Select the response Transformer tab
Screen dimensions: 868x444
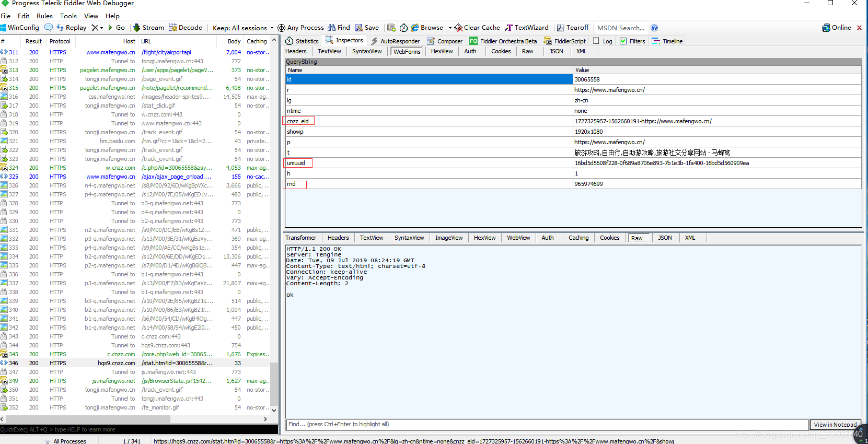click(300, 238)
